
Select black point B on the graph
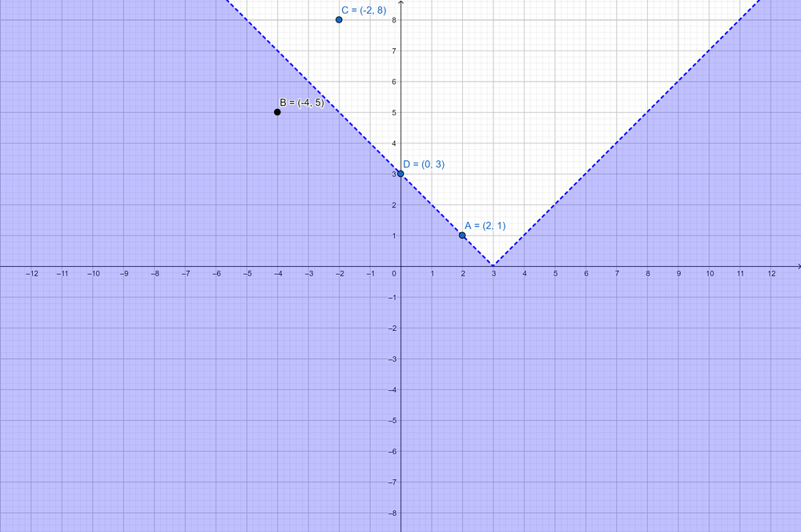point(277,112)
